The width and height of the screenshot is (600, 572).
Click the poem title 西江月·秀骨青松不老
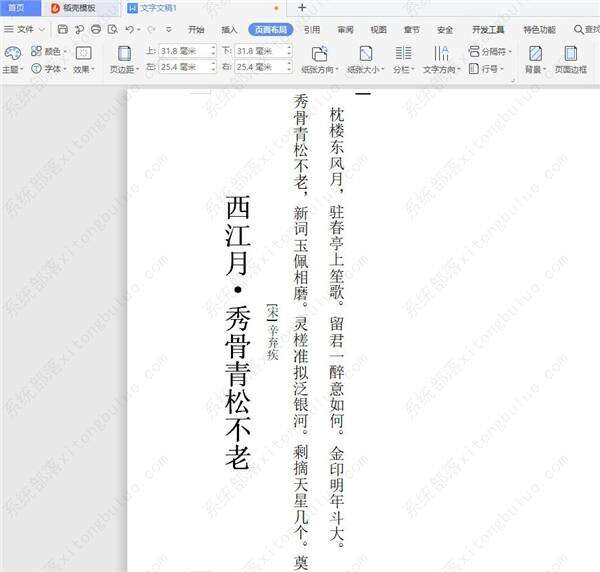click(238, 332)
